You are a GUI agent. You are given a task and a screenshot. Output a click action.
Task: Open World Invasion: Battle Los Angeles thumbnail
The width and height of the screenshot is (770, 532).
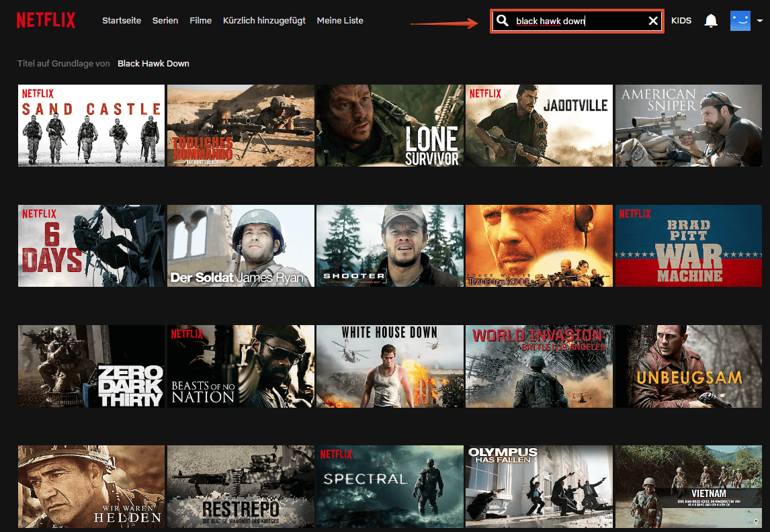(539, 366)
